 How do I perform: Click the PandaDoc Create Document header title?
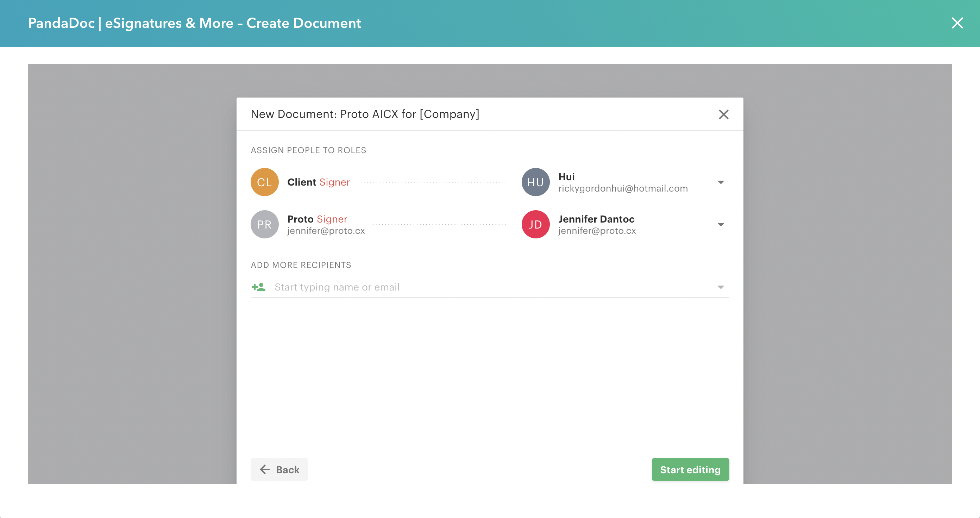(x=194, y=23)
